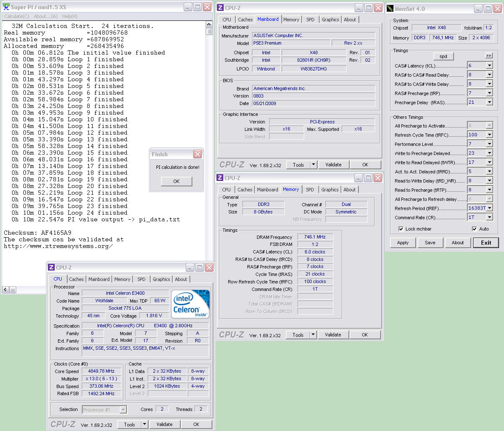Switch to the Mainboard tab in CPU-Z processor window
504x431 pixels.
point(99,279)
